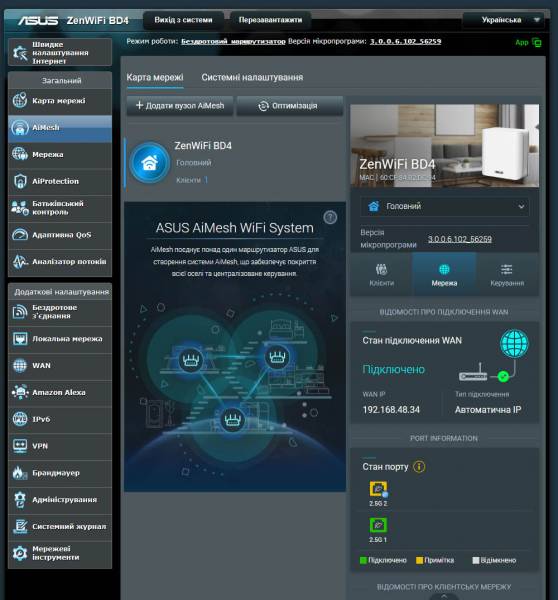Click the WAN status globe icon
Viewport: 558px width, 600px height.
tap(514, 343)
